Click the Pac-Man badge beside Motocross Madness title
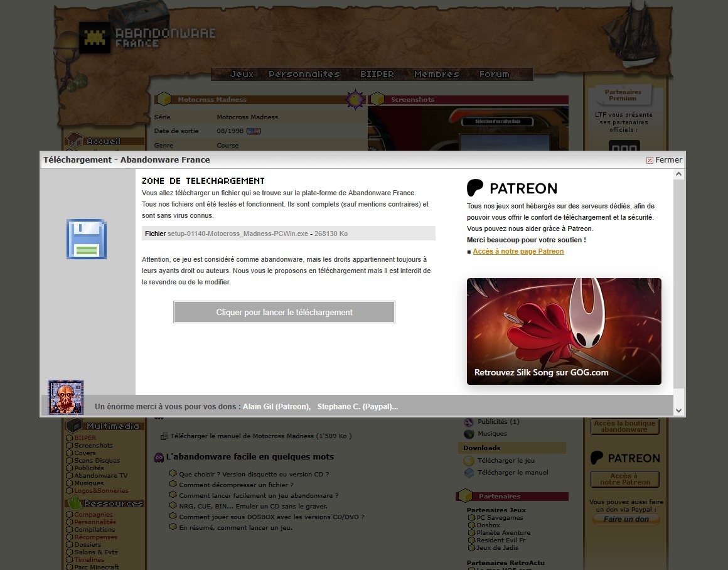Image resolution: width=728 pixels, height=570 pixels. tap(355, 99)
